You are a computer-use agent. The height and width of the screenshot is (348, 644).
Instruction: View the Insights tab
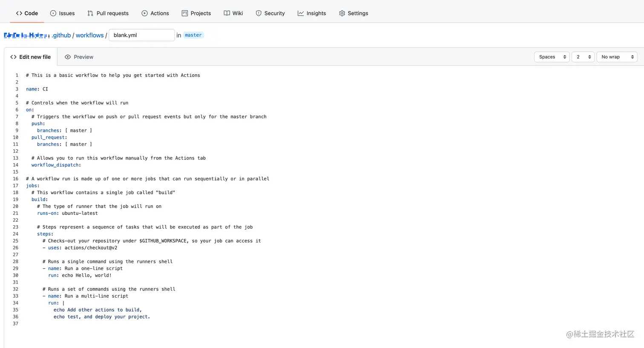click(312, 13)
